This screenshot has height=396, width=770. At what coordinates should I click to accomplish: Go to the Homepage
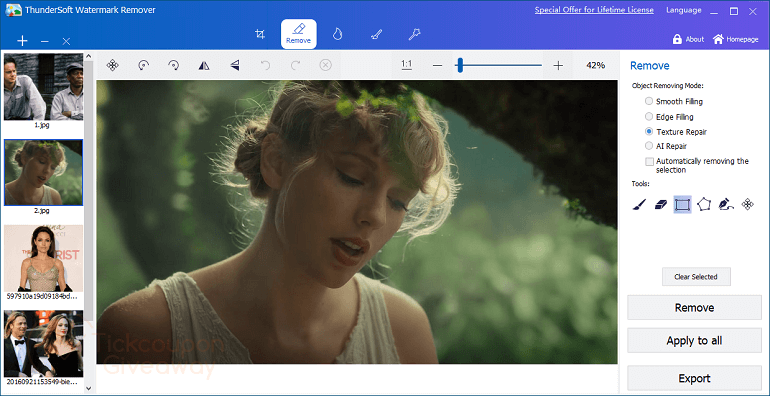(736, 39)
